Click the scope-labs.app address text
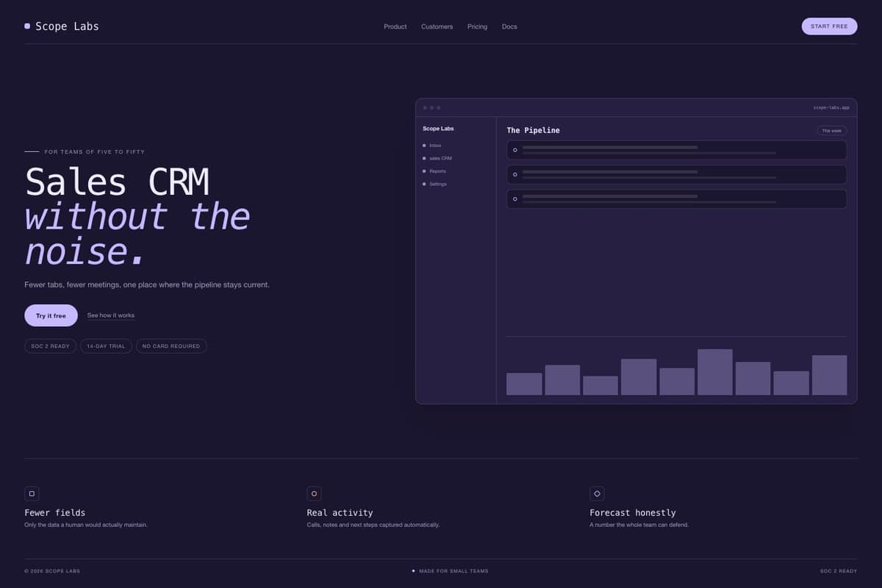 (831, 107)
